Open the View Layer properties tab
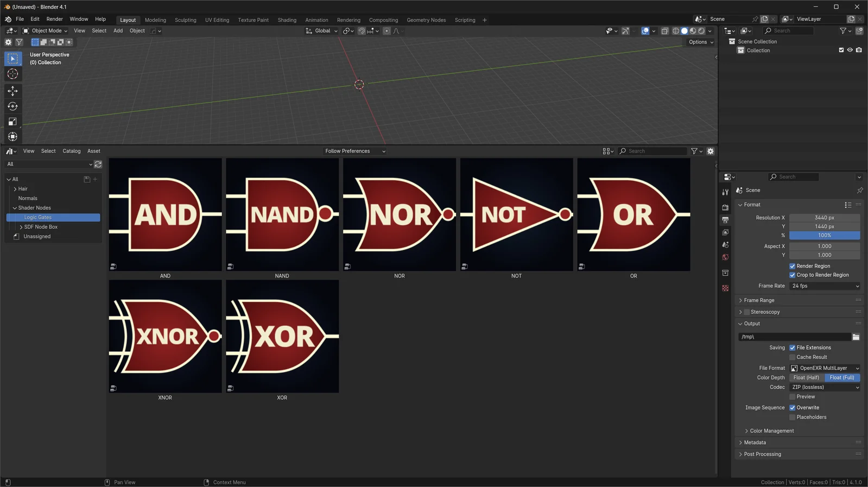 click(725, 232)
